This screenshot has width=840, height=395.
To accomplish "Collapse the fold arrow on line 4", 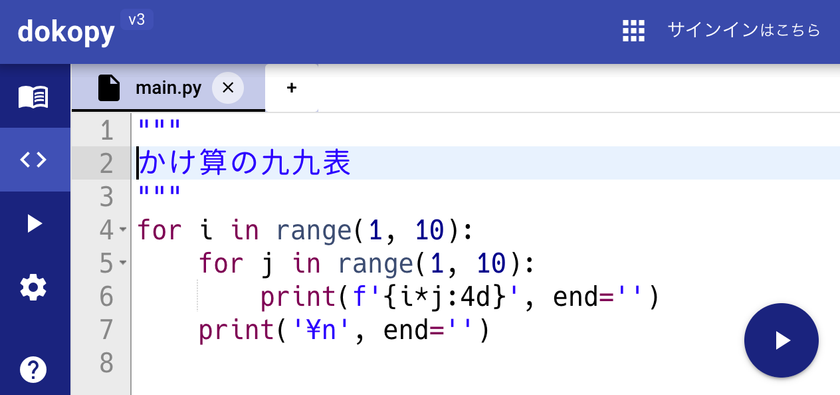I will click(x=123, y=230).
